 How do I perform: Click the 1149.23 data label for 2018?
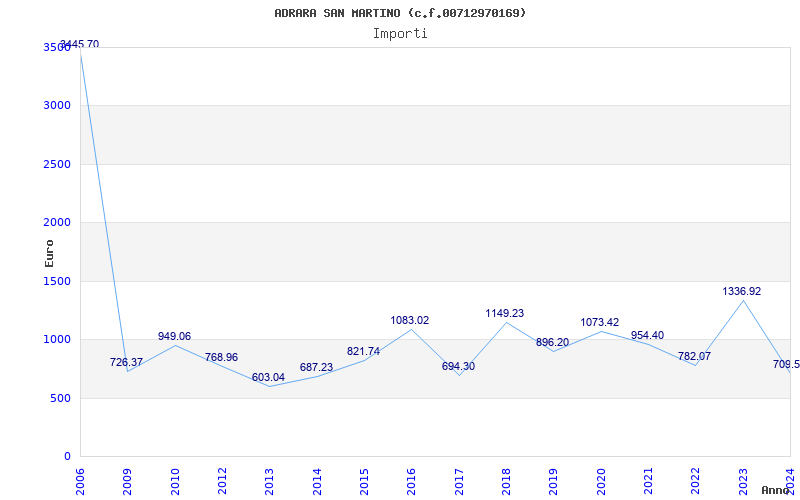click(x=505, y=313)
